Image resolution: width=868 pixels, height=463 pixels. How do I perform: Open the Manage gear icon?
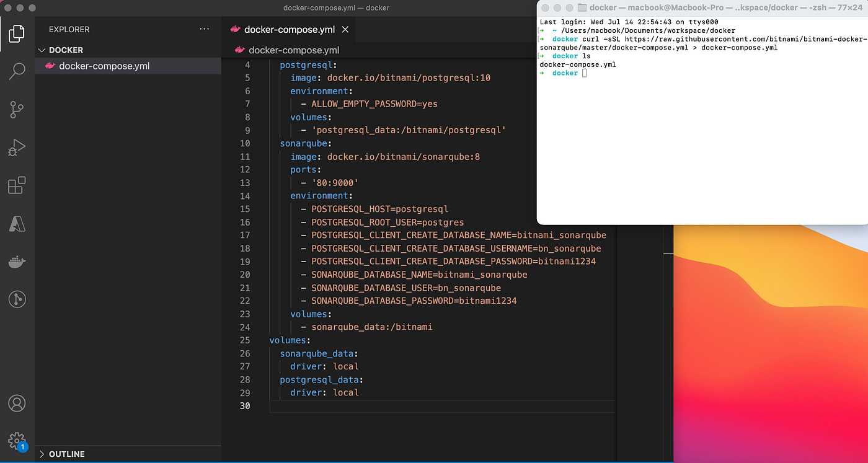(17, 441)
